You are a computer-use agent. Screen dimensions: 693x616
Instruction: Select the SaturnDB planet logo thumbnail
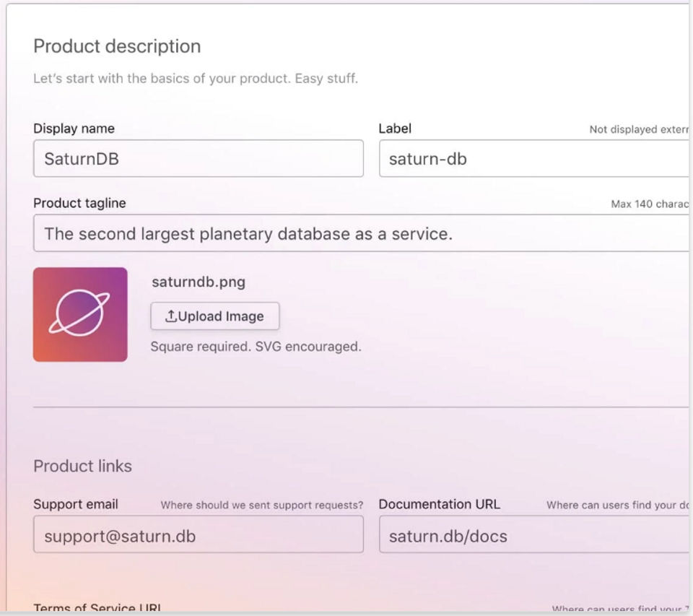[x=80, y=314]
